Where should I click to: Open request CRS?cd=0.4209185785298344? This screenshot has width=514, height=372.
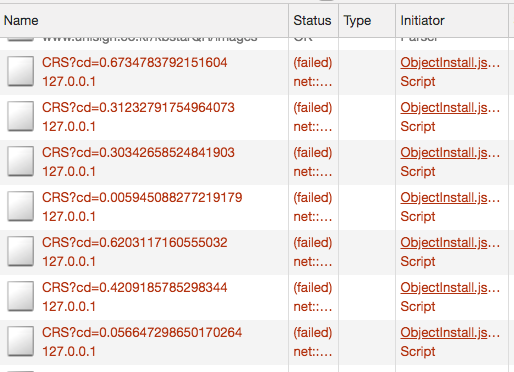pyautogui.click(x=135, y=288)
